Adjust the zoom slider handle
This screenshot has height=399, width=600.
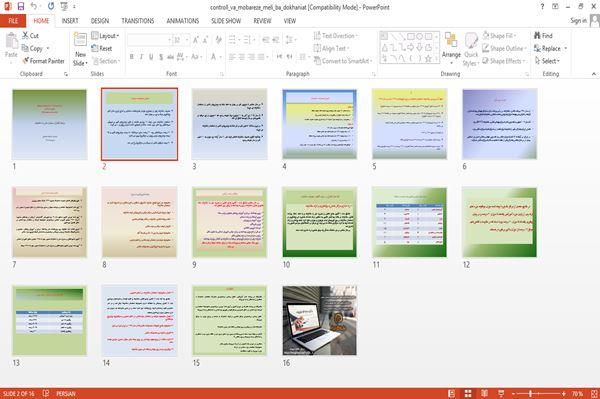(x=530, y=393)
